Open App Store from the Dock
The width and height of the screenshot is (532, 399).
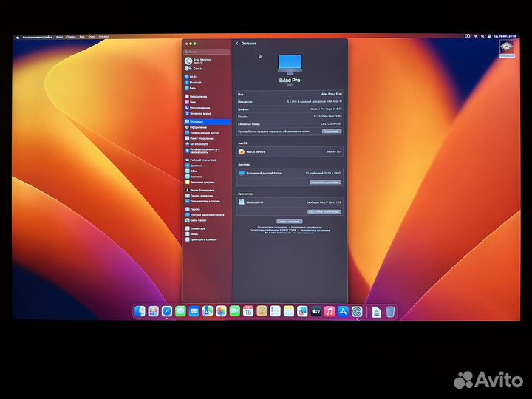coord(343,312)
